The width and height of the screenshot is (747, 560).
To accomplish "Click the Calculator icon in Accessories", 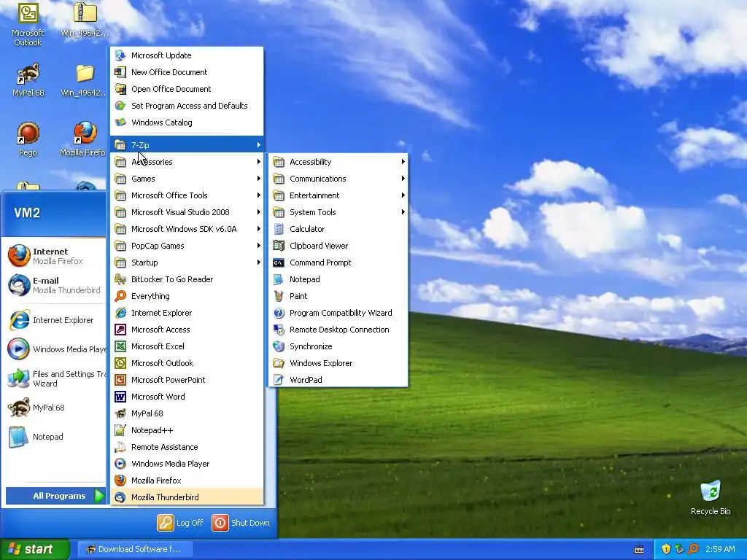I will (279, 228).
